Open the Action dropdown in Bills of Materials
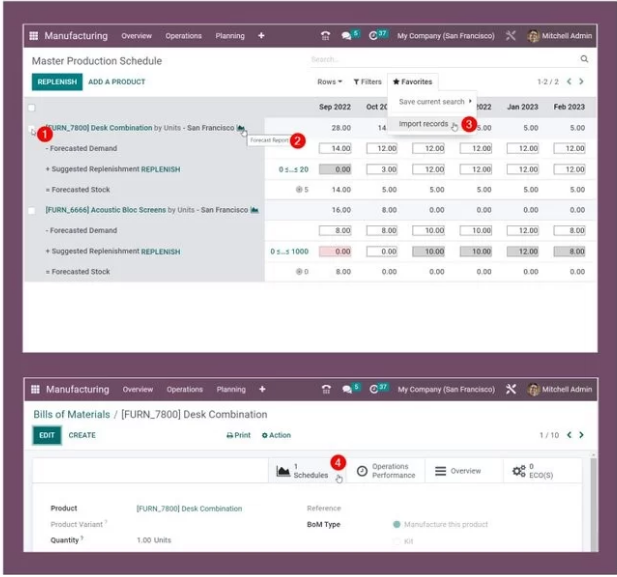The height and width of the screenshot is (577, 617). tap(276, 435)
